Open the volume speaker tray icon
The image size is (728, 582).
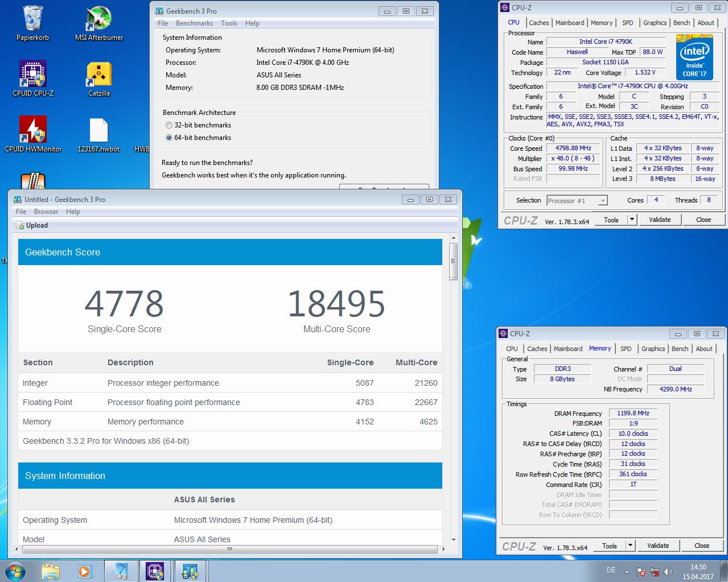point(668,572)
